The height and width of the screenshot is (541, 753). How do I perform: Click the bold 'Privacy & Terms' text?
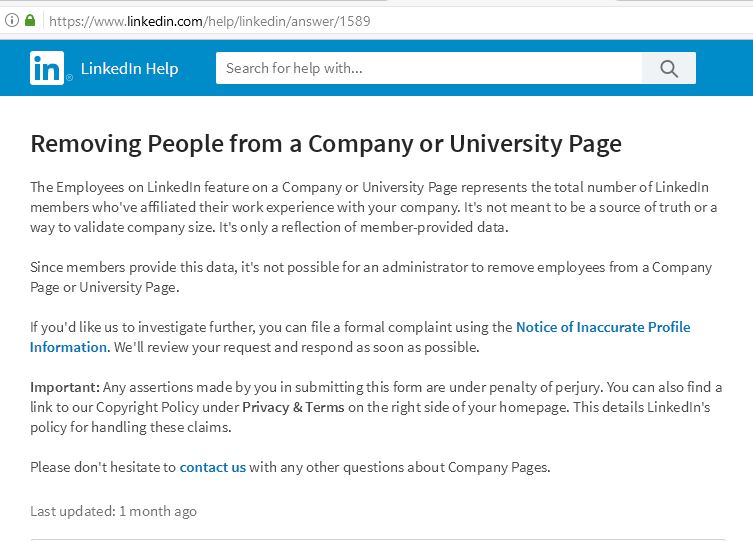click(x=293, y=408)
